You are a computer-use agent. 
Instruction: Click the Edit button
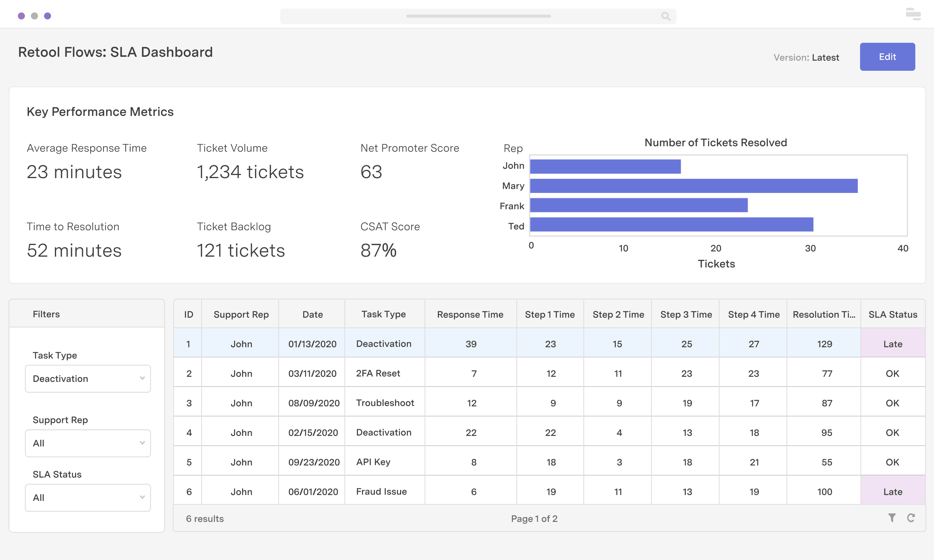pos(887,56)
